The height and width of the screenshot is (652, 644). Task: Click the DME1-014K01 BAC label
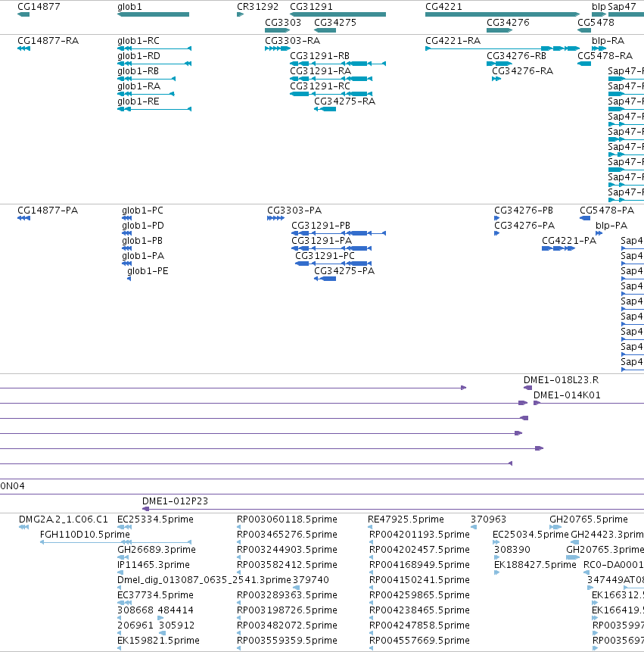(567, 395)
